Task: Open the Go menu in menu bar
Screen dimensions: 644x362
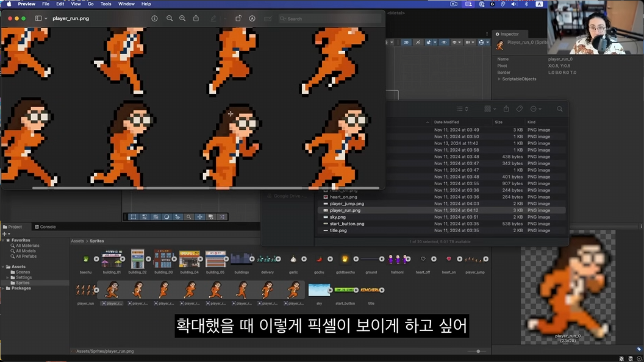Action: [x=90, y=4]
